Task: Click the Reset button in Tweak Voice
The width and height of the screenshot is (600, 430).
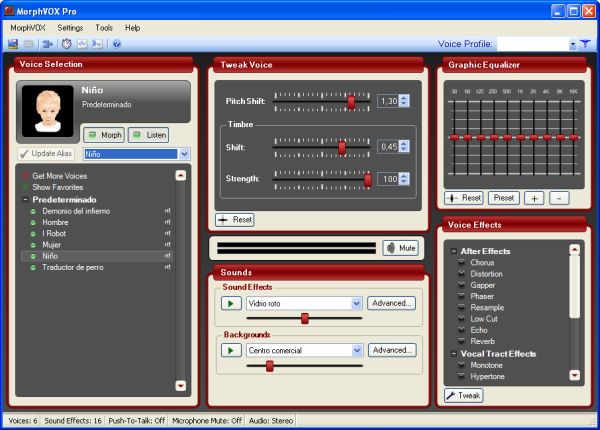Action: click(235, 219)
